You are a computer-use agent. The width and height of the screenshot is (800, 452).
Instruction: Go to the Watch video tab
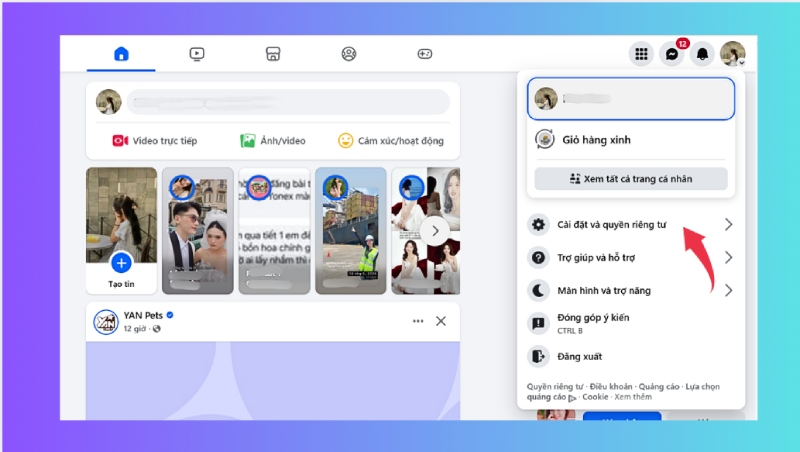tap(197, 54)
